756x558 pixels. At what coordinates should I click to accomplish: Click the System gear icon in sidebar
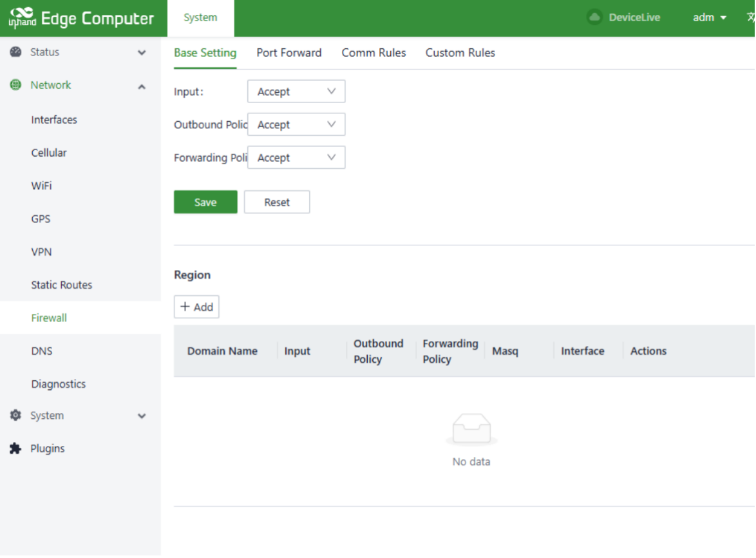point(16,416)
